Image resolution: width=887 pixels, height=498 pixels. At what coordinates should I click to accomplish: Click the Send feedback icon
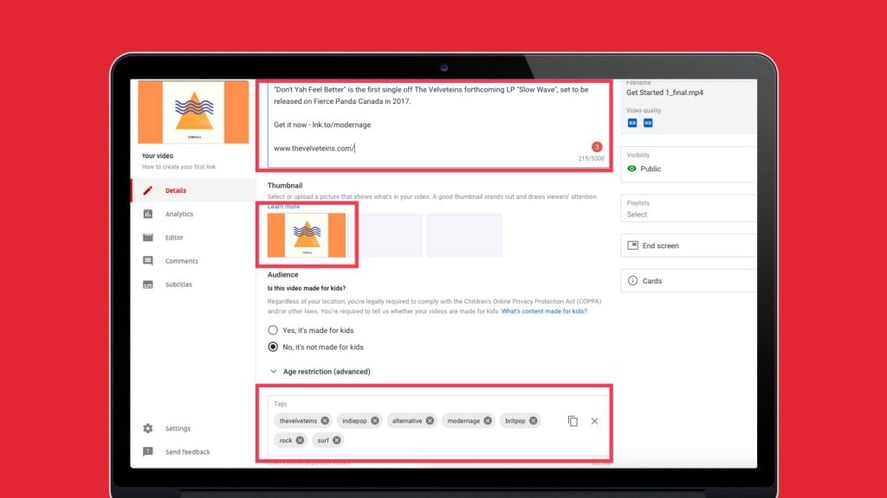click(148, 452)
